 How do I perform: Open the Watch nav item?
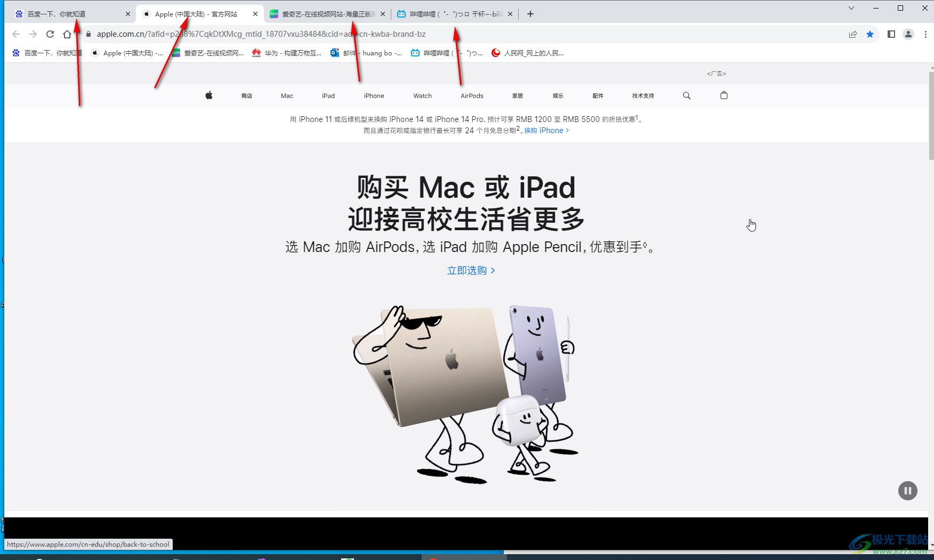(x=423, y=96)
